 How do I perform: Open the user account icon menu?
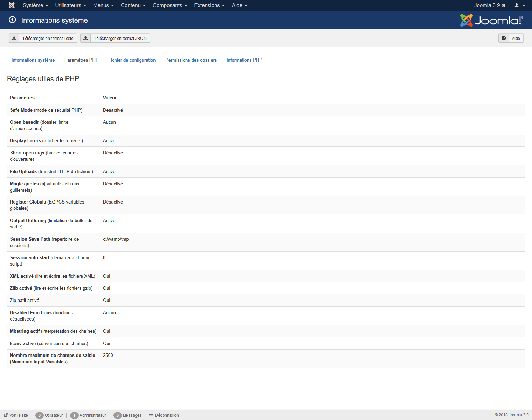(x=519, y=5)
